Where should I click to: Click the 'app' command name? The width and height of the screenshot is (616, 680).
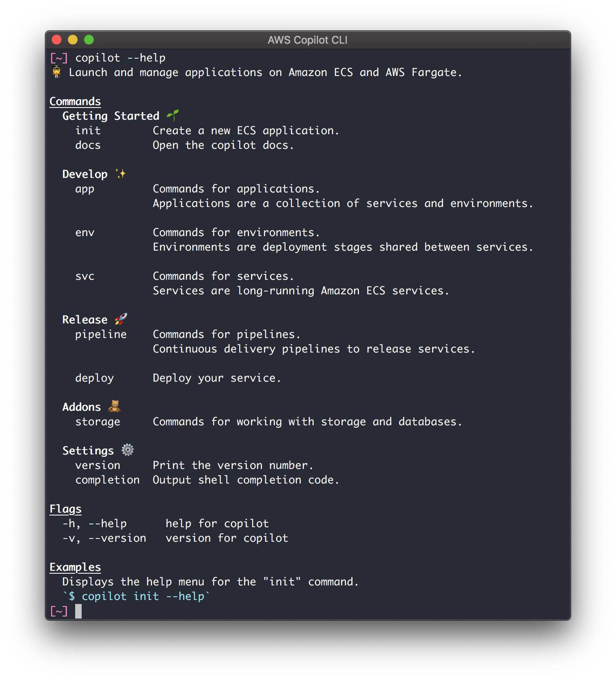click(x=85, y=189)
